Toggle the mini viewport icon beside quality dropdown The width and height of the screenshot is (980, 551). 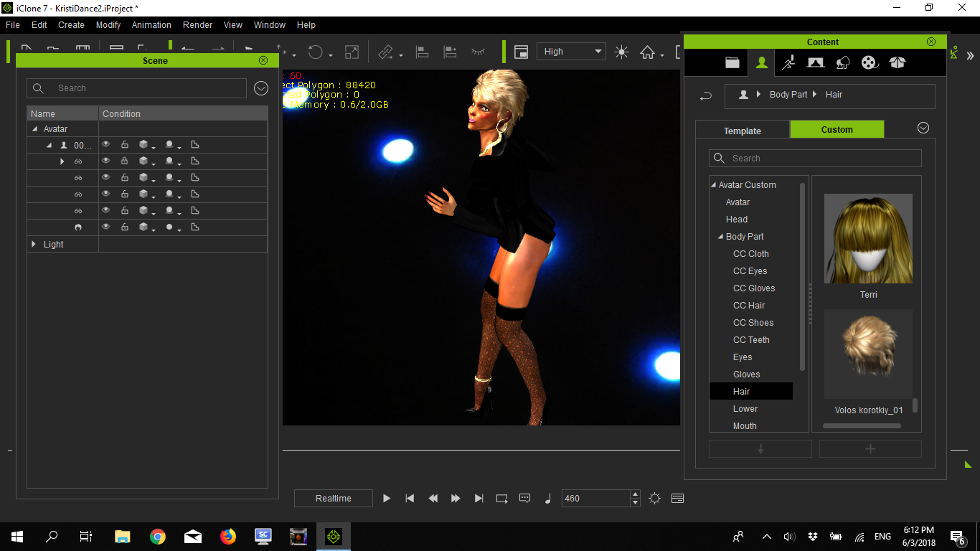tap(522, 52)
